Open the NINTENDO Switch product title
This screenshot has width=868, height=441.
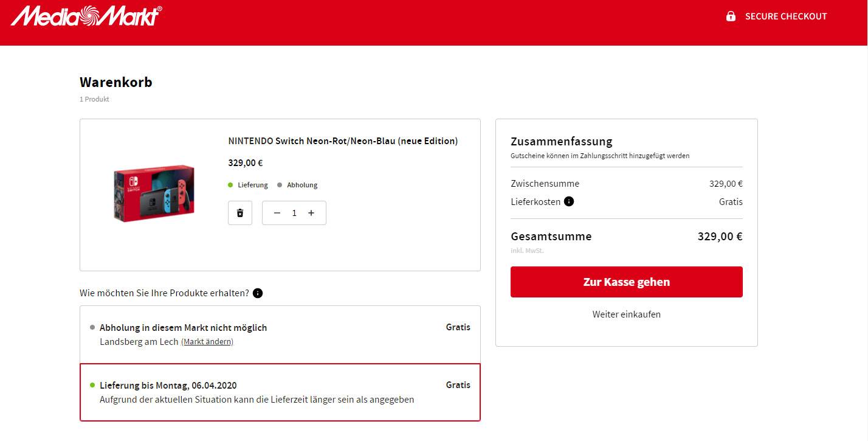tap(343, 141)
